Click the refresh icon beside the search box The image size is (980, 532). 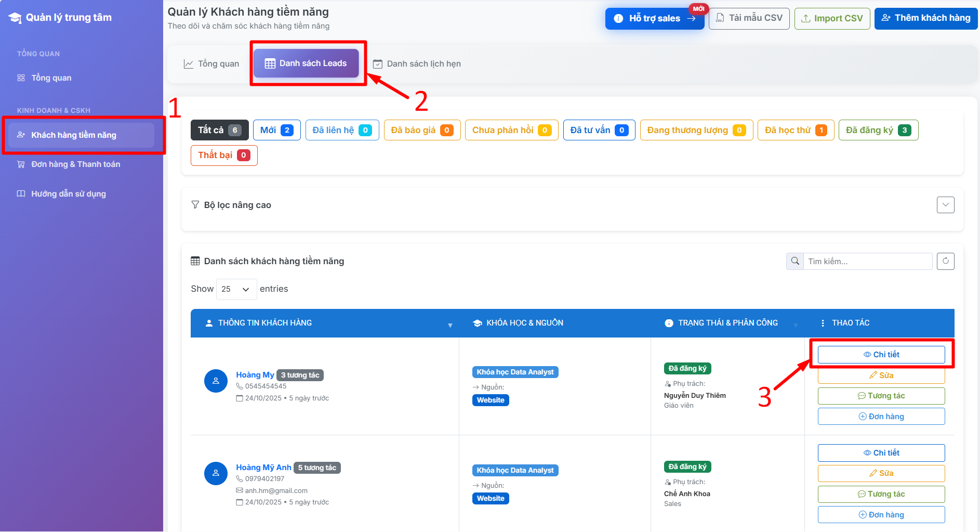coord(945,261)
